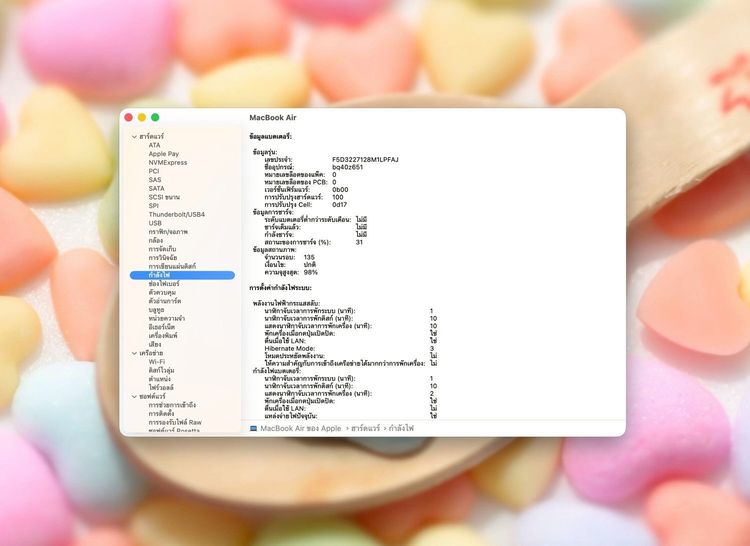Select PCI in the sidebar
Viewport: 750px width, 546px height.
pyautogui.click(x=154, y=171)
